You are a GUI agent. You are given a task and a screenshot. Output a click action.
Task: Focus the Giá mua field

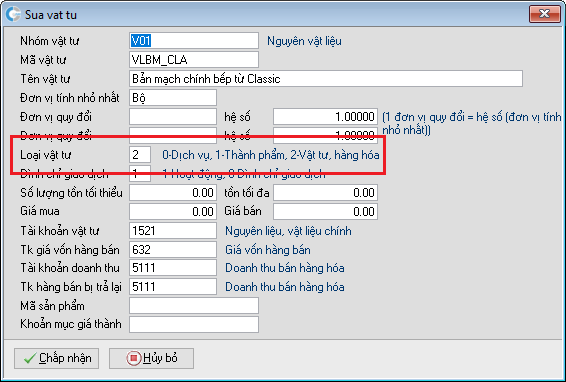click(x=173, y=211)
